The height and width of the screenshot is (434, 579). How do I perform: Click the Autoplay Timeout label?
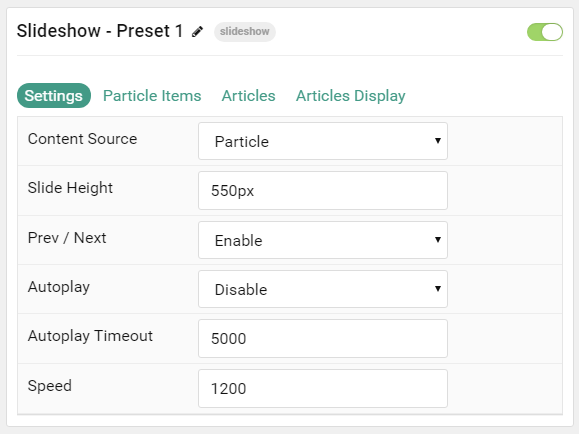coord(90,336)
